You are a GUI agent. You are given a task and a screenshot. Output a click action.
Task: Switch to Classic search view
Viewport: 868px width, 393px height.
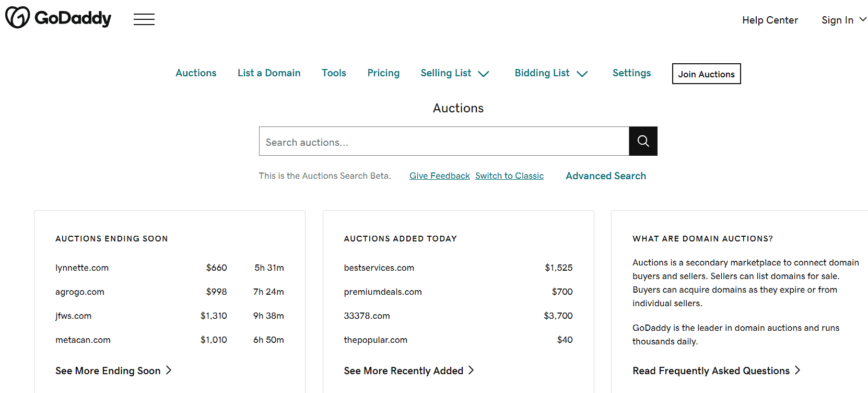[509, 176]
